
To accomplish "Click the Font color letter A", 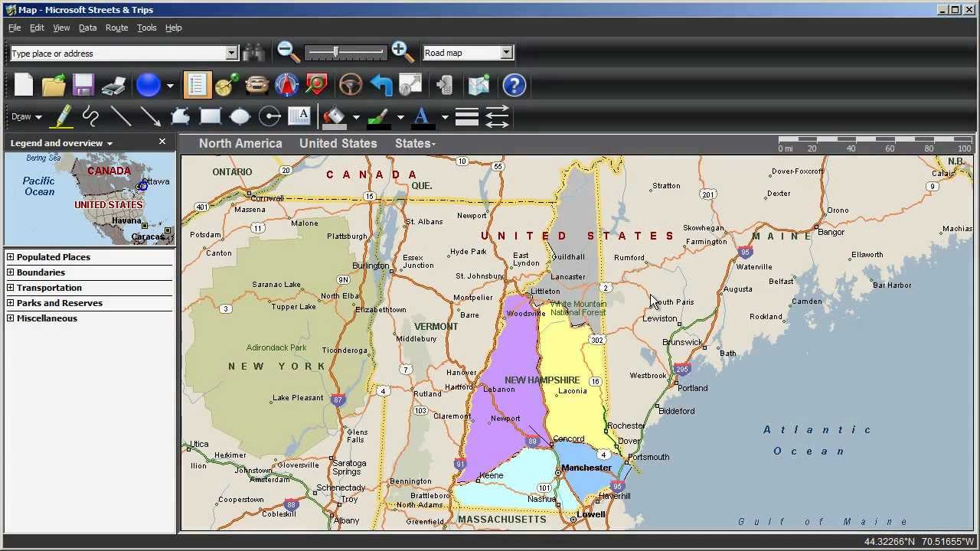I will [x=421, y=117].
